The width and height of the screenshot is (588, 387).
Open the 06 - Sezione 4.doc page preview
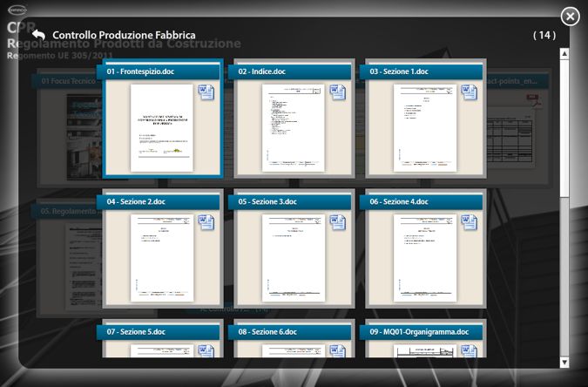[x=424, y=258]
